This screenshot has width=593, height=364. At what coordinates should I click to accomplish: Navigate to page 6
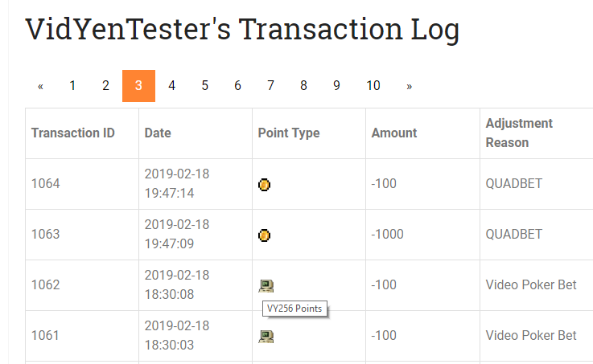(237, 86)
